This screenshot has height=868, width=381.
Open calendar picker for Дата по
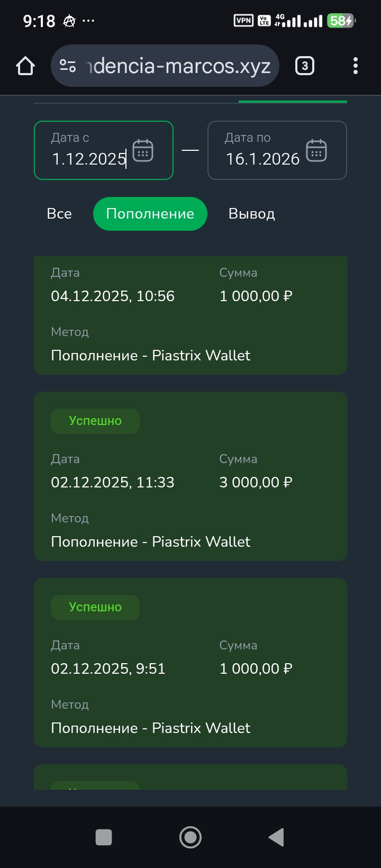pyautogui.click(x=316, y=151)
